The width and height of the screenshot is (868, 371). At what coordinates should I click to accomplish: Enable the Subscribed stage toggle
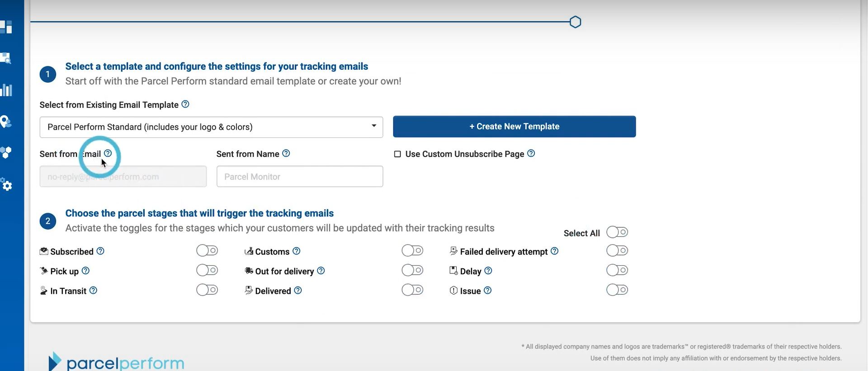[x=207, y=251]
